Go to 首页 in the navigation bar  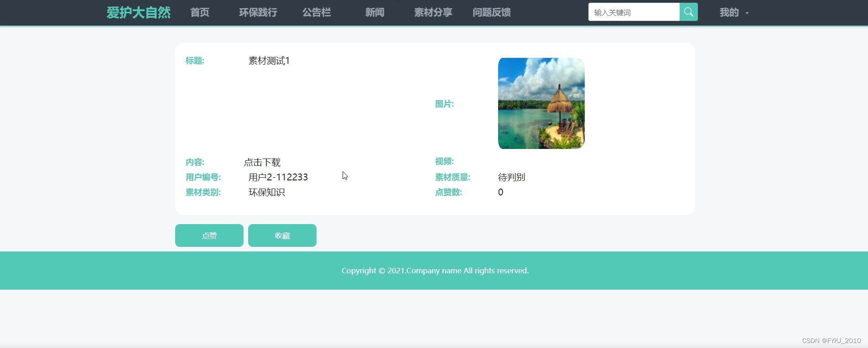(x=200, y=12)
